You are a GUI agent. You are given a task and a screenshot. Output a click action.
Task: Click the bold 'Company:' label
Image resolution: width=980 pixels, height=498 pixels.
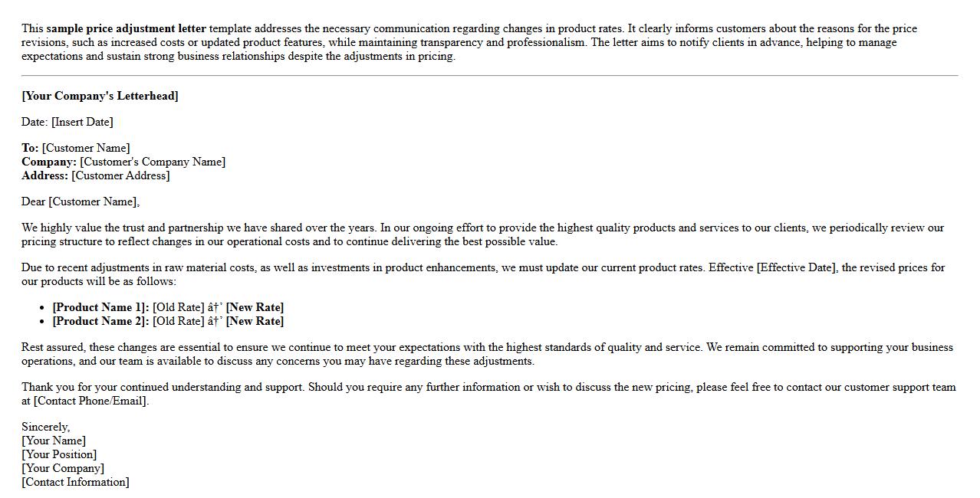(49, 162)
